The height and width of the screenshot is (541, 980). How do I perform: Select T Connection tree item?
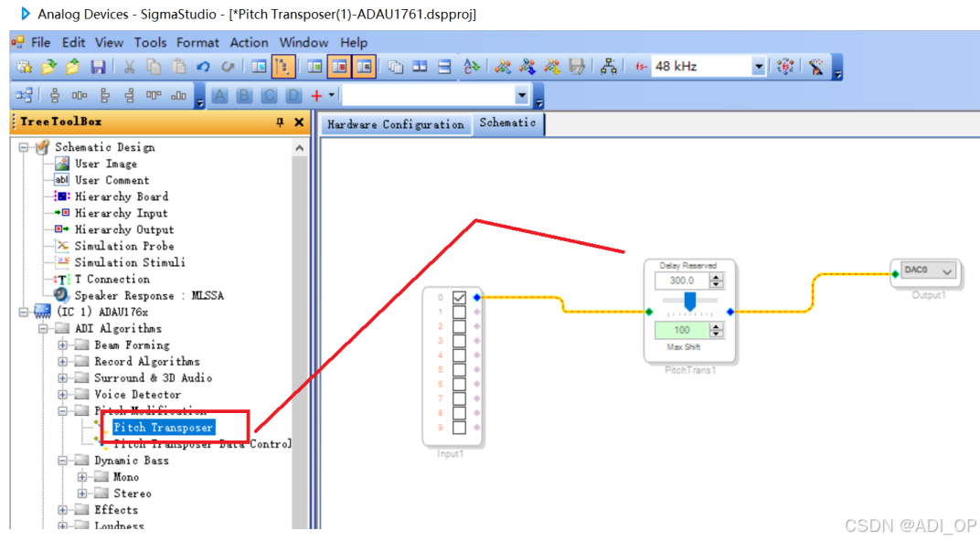112,280
